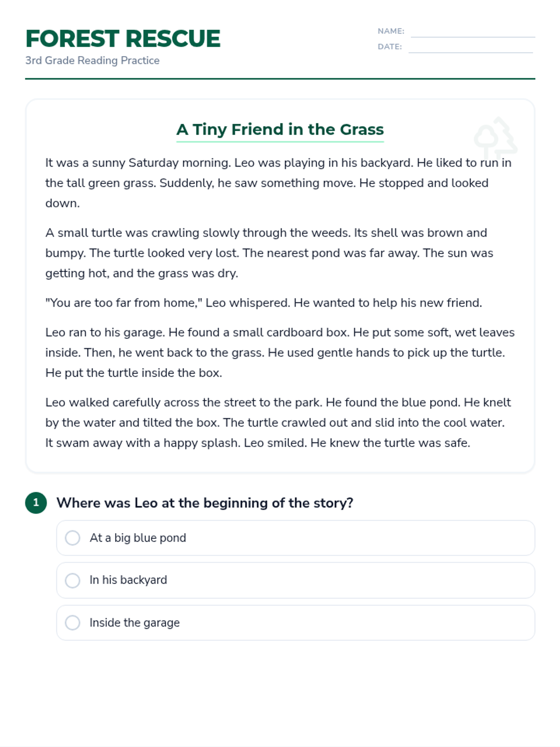The image size is (560, 747).
Task: Choose the 'In his backyard' radio button
Action: click(72, 580)
